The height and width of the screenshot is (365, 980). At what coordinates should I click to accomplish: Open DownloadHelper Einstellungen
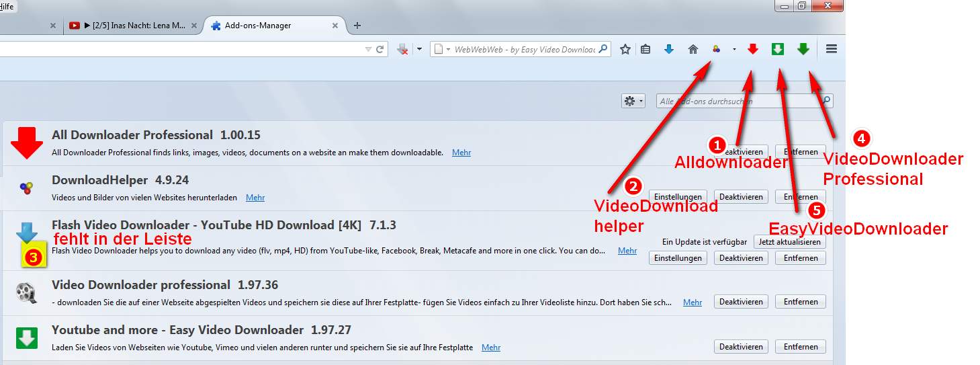678,197
